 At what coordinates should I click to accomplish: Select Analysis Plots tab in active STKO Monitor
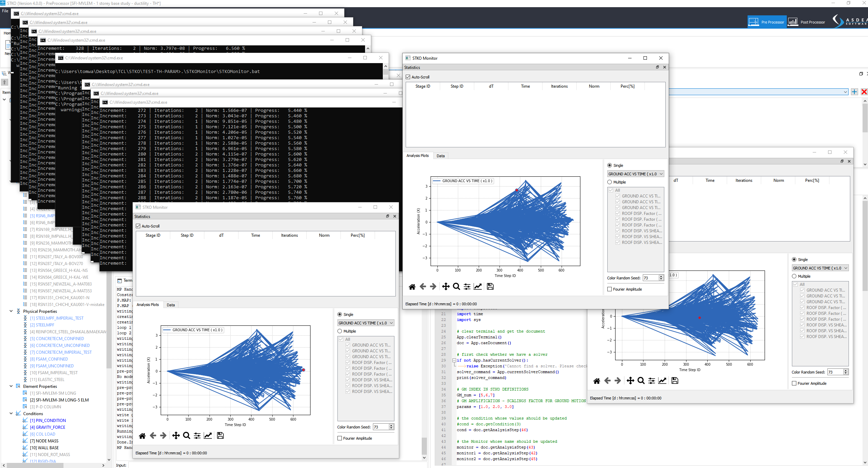coord(418,156)
